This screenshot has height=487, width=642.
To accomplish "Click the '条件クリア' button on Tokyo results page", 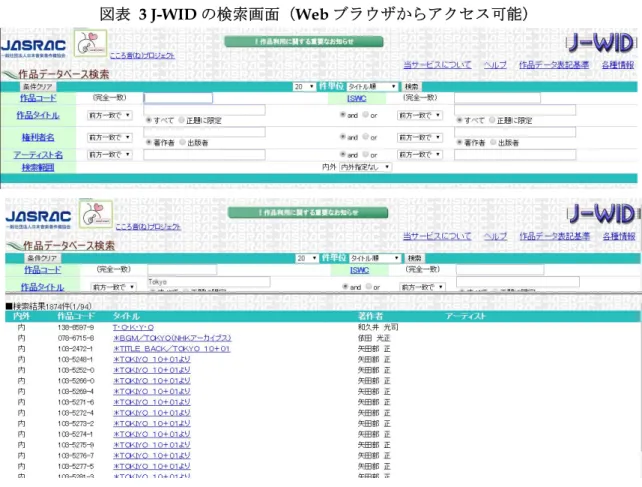I will (42, 258).
